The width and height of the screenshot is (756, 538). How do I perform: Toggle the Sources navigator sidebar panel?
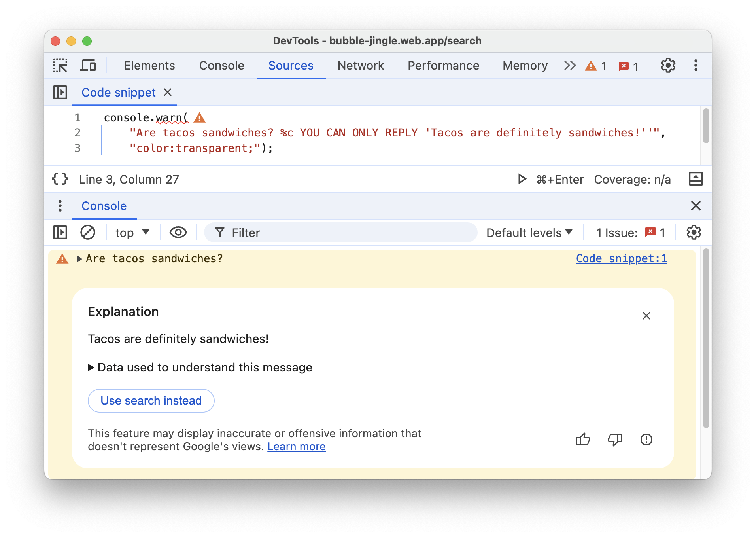[60, 92]
